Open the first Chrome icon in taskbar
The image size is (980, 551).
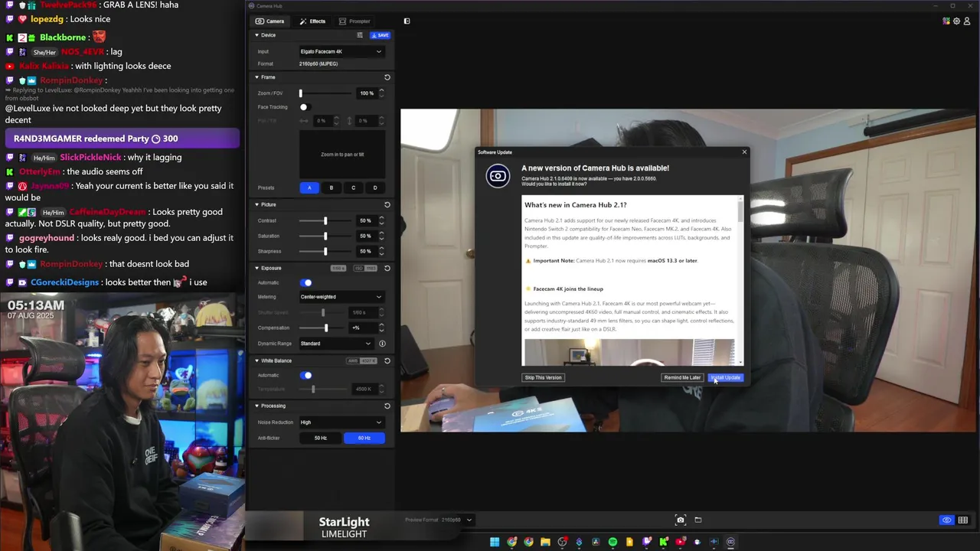[511, 543]
